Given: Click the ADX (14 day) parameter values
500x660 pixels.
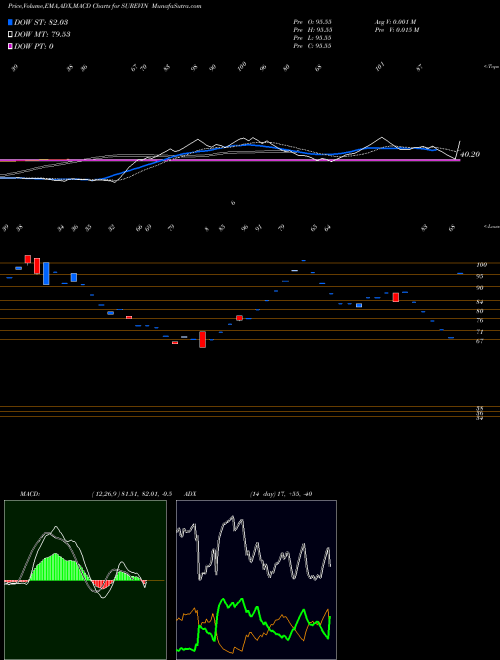Looking at the screenshot, I should click(281, 494).
